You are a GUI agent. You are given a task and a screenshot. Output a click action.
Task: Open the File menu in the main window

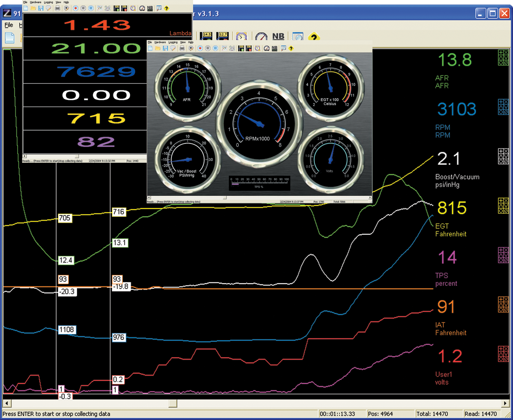pos(9,25)
